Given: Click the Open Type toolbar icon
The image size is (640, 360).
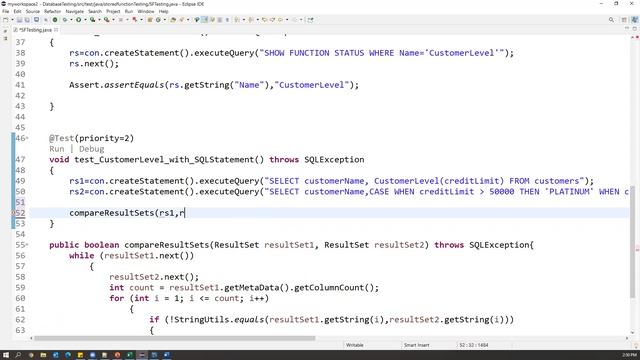Looking at the screenshot, I should tap(173, 20).
